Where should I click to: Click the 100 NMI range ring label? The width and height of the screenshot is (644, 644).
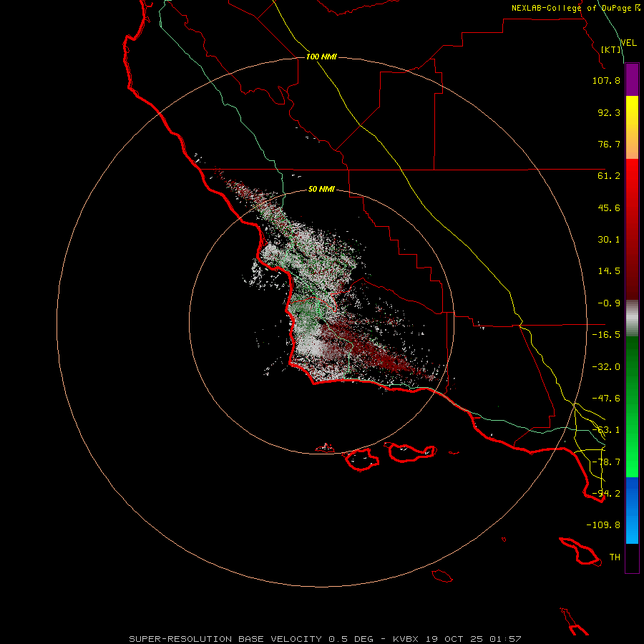click(321, 57)
